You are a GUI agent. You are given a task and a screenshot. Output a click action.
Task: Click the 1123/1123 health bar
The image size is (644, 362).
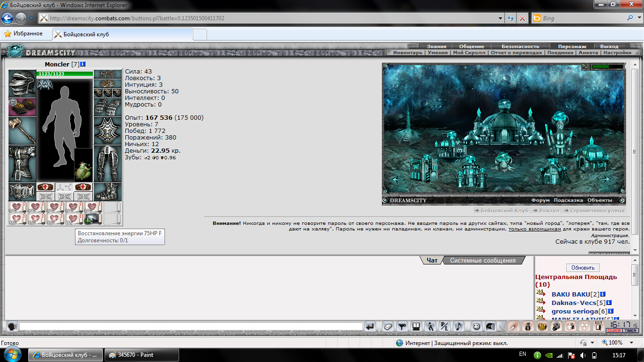(65, 74)
